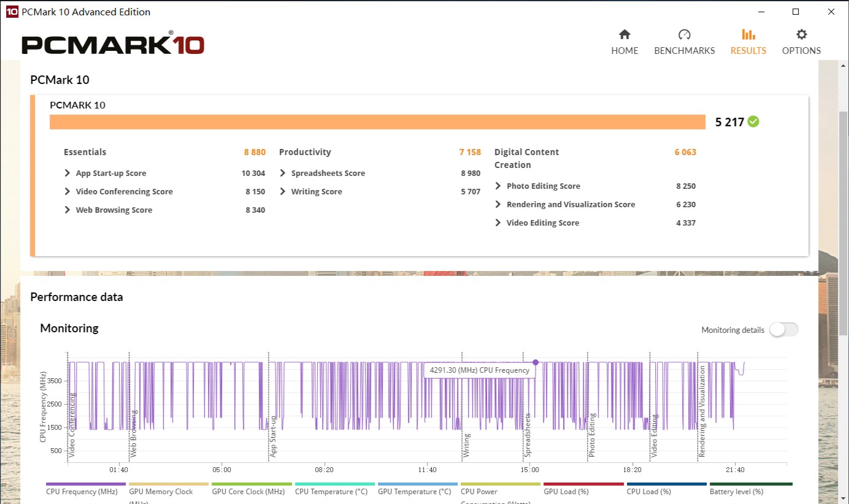Toggle the Monitoring details switch

(783, 330)
